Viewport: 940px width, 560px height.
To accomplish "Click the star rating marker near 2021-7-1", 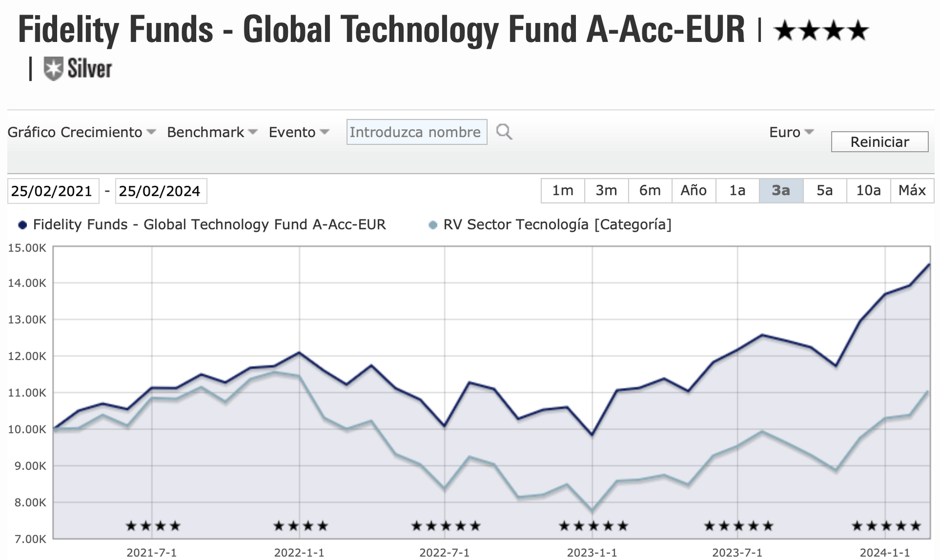I will pos(153,526).
